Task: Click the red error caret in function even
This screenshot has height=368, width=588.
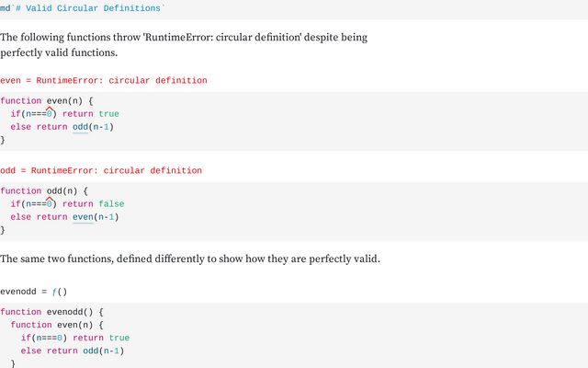Action: (x=50, y=109)
